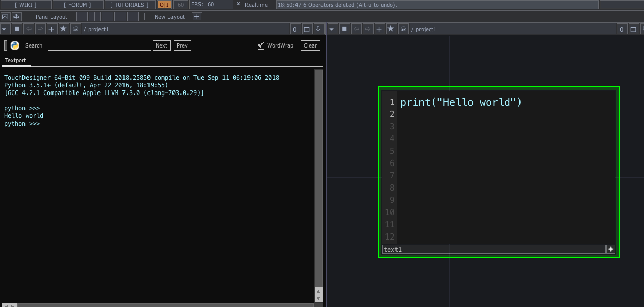
Task: Disable the Realtime checkbox
Action: [x=238, y=4]
